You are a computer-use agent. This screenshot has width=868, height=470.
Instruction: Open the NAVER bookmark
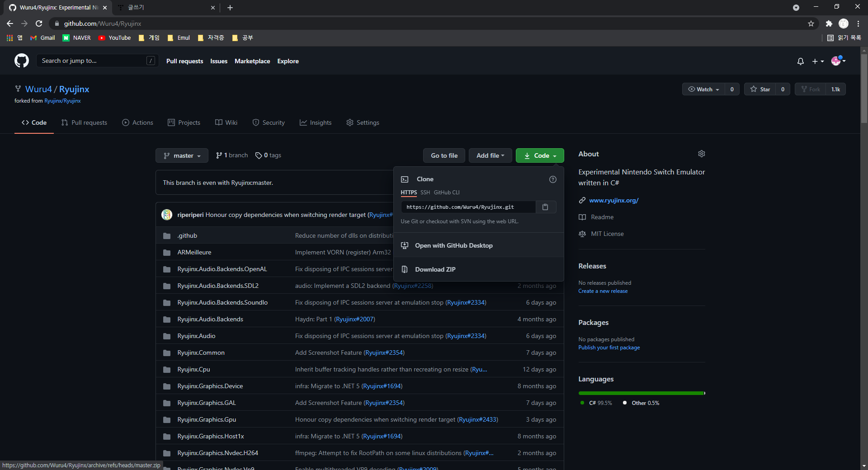tap(77, 38)
